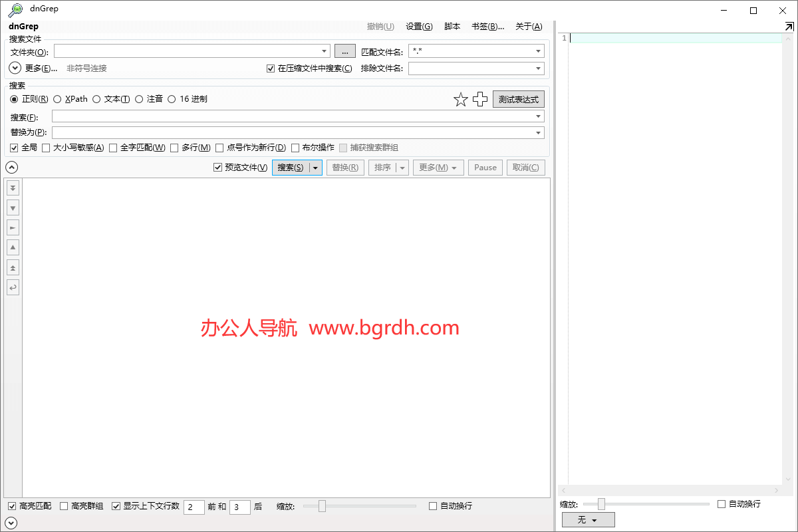Screen dimensions: 798x532
Task: Select the XPath search type radio button
Action: tap(58, 99)
